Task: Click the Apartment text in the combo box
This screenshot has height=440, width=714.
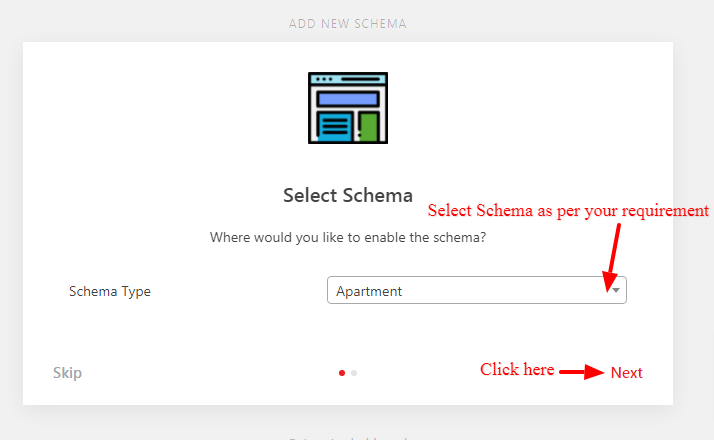Action: [x=369, y=291]
